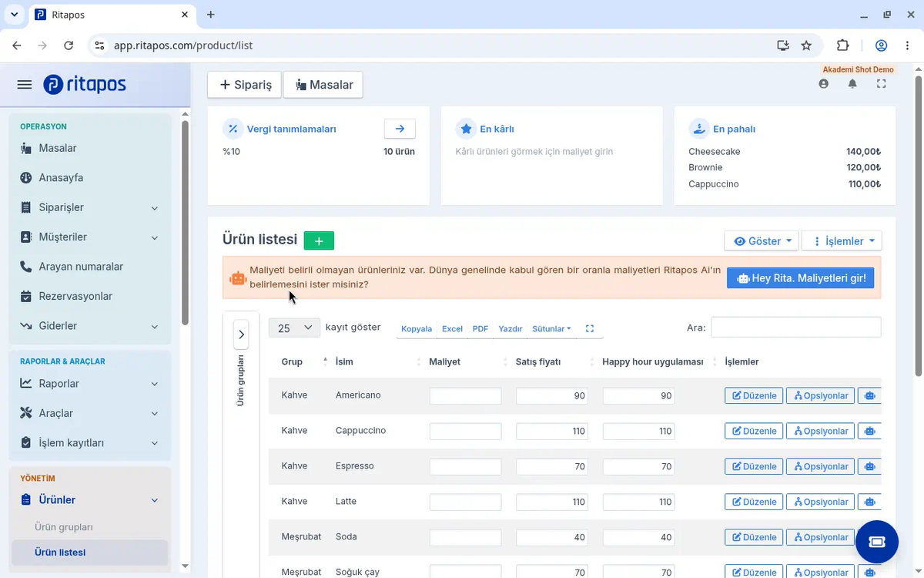
Task: Click Düzenle for Americano
Action: coord(754,396)
